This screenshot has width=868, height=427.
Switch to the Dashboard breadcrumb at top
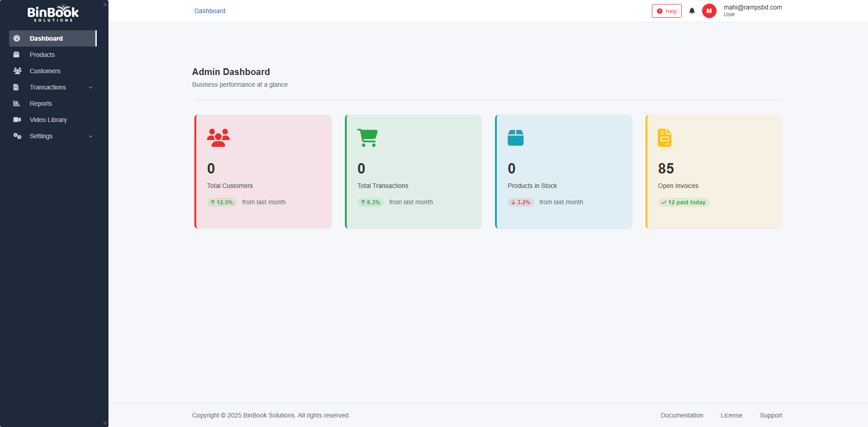pos(210,11)
